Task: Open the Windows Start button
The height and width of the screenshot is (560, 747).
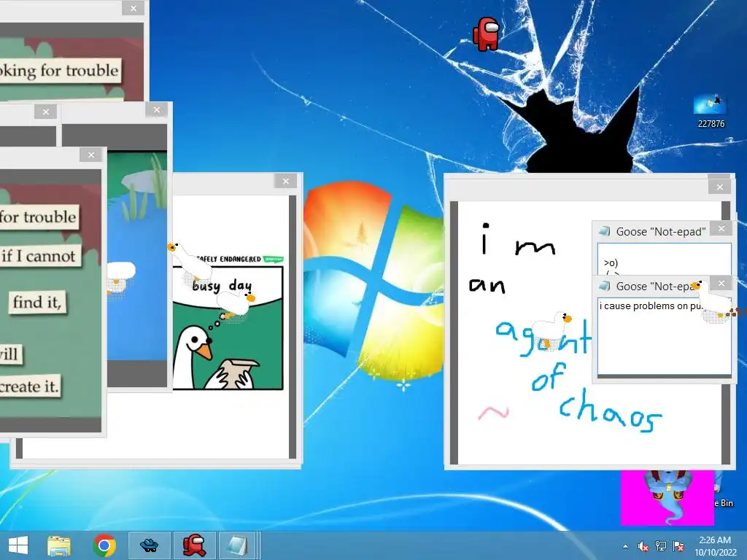Action: [x=18, y=545]
